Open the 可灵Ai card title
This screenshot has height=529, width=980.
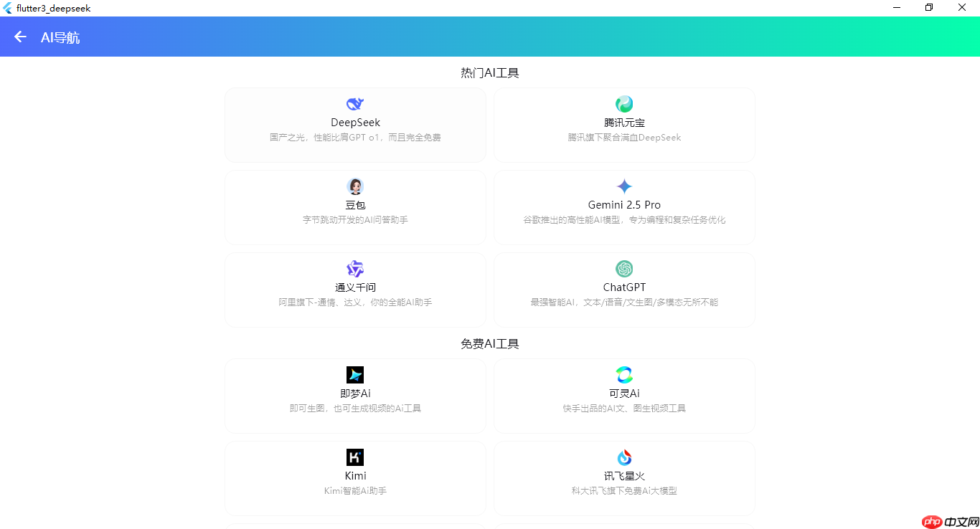point(624,394)
